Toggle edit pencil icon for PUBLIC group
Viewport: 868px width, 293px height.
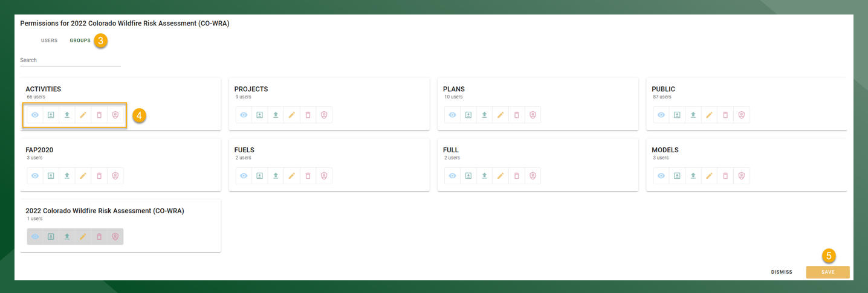pos(709,115)
